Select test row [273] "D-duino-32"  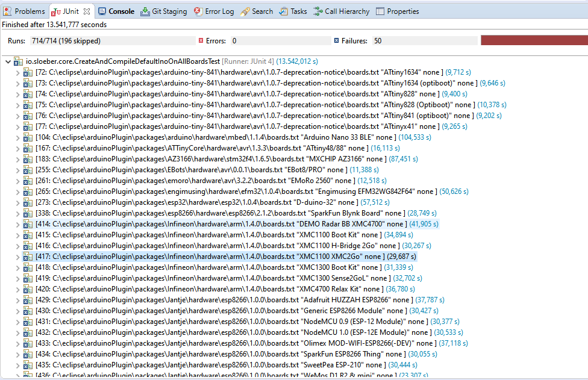(x=213, y=203)
